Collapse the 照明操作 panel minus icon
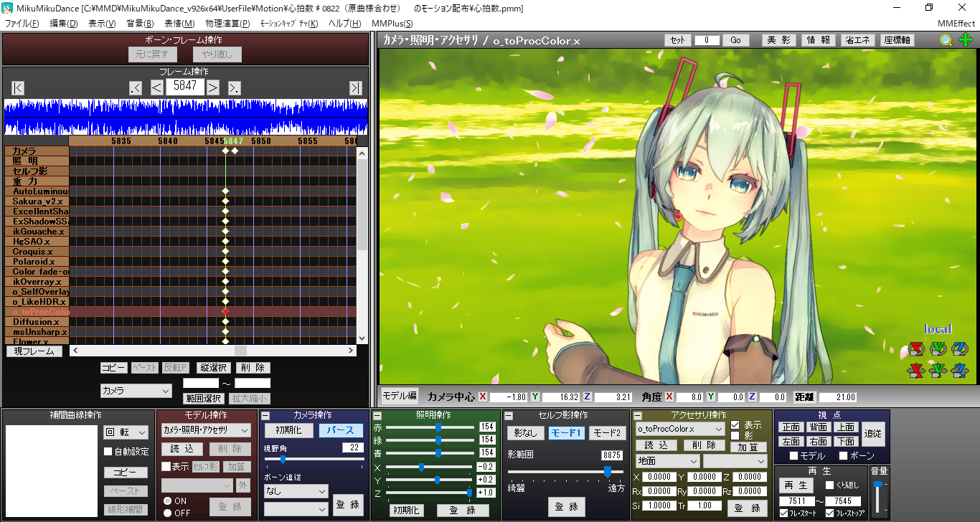Viewport: 980px width, 522px height. (377, 416)
